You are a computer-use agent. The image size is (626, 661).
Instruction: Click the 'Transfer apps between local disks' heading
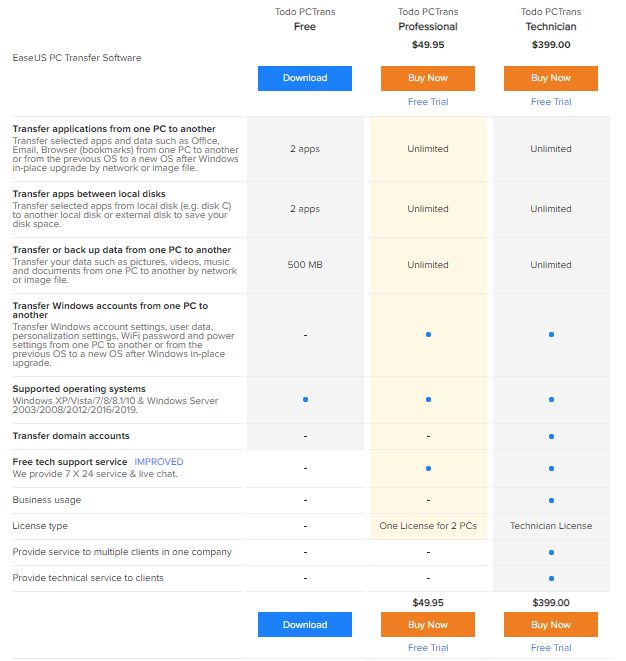tap(89, 194)
